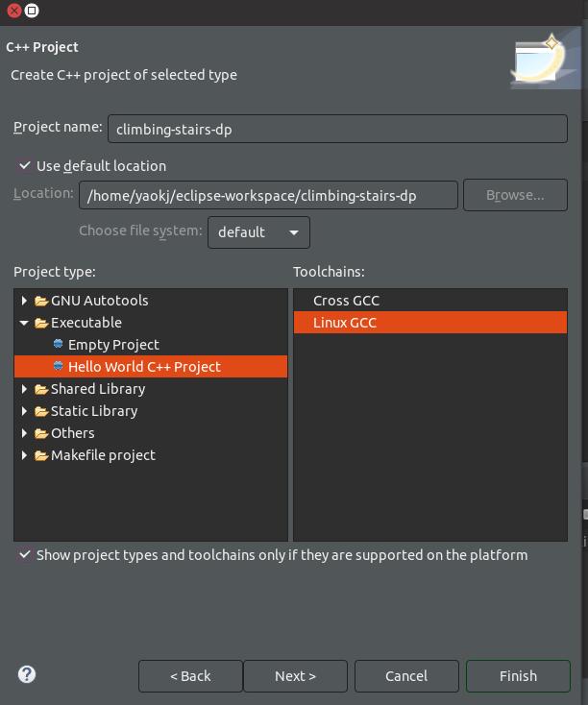Uncheck Use default location checkbox
This screenshot has height=705, width=588.
[x=24, y=166]
